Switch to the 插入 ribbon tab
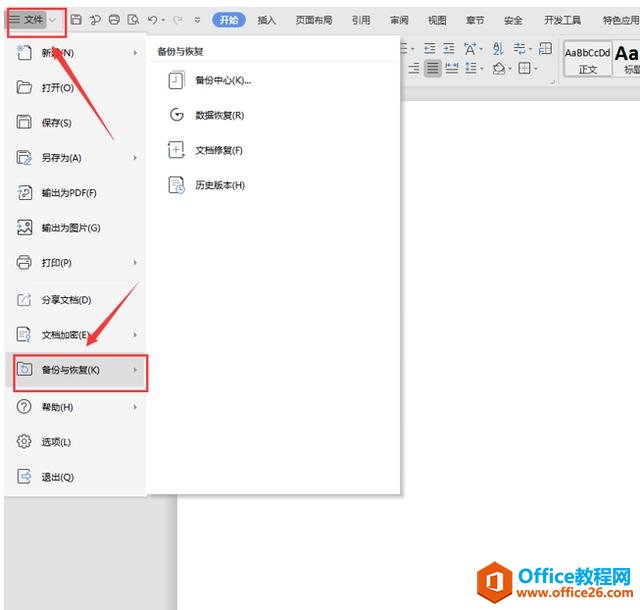 [267, 20]
